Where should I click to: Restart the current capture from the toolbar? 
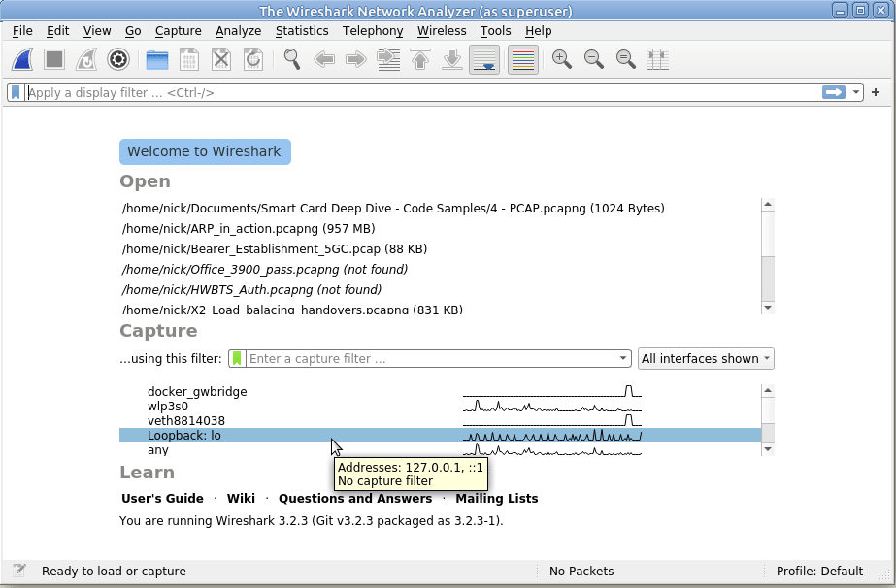click(86, 59)
